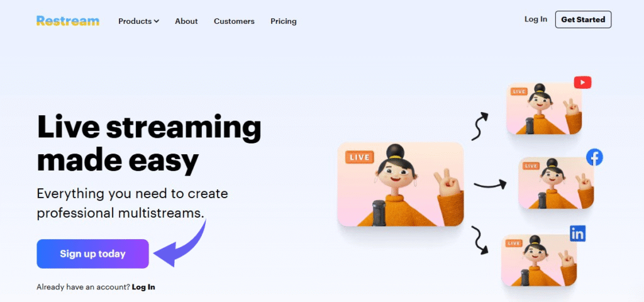Click the wavy arrow toward LinkedIn stream
644x302 pixels.
(x=480, y=240)
